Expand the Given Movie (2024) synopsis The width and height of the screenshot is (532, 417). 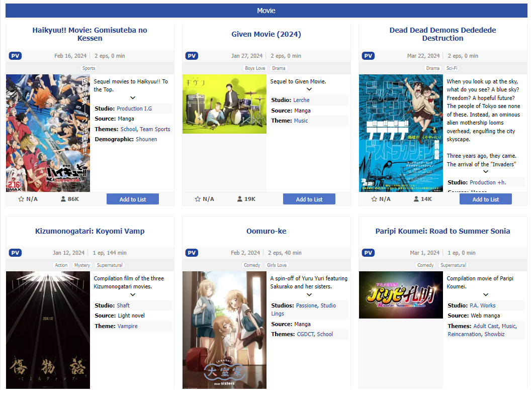tap(309, 89)
